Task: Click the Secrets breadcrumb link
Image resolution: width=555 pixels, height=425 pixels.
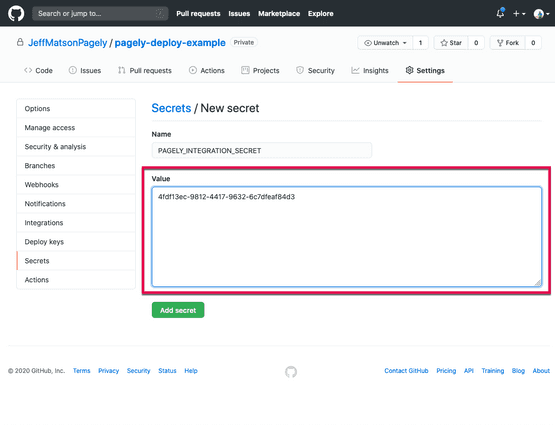Action: coord(171,108)
